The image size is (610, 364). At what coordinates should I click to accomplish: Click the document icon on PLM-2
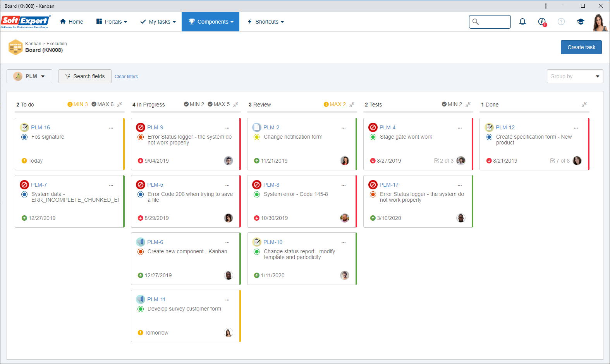(x=257, y=127)
